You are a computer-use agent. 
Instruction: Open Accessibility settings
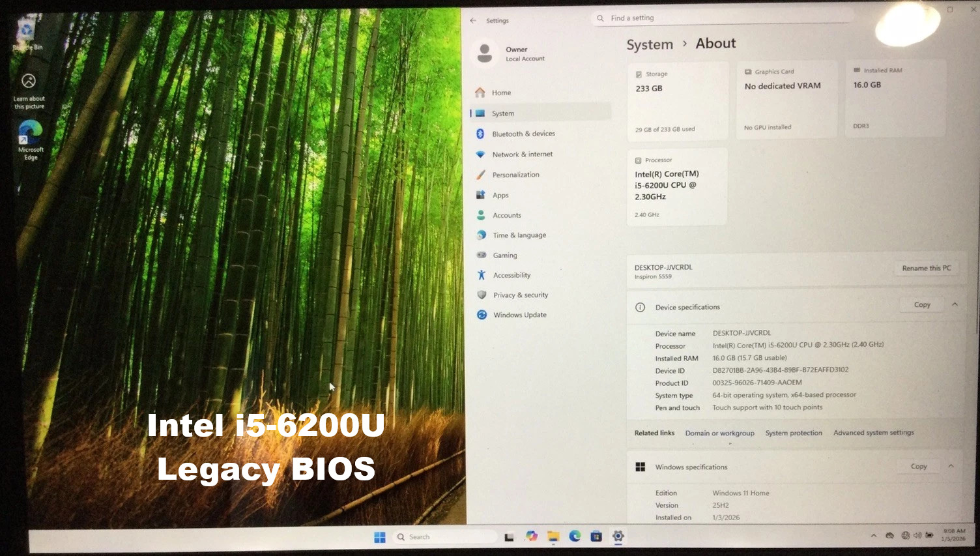(x=540, y=275)
